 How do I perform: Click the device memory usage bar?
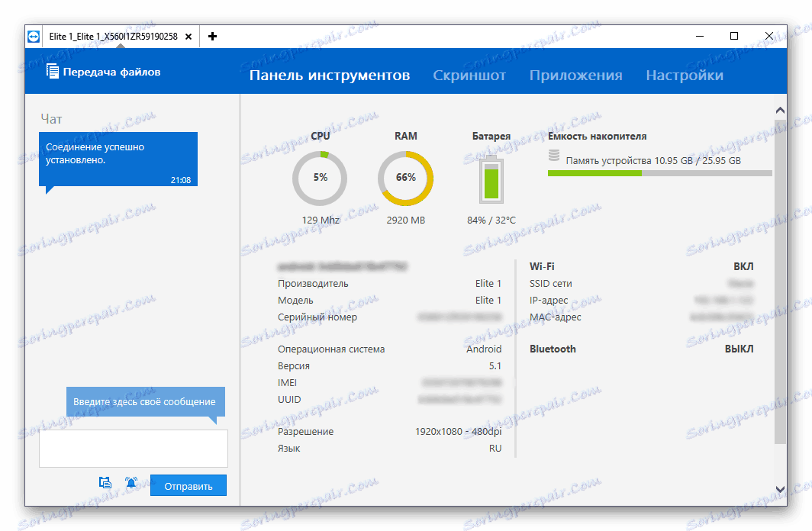[x=659, y=173]
